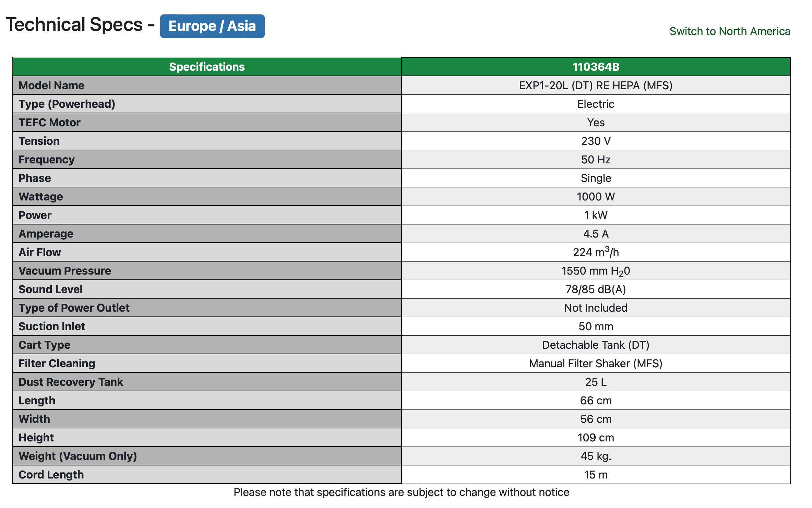Click the Dust Recovery Tank row label

(71, 382)
